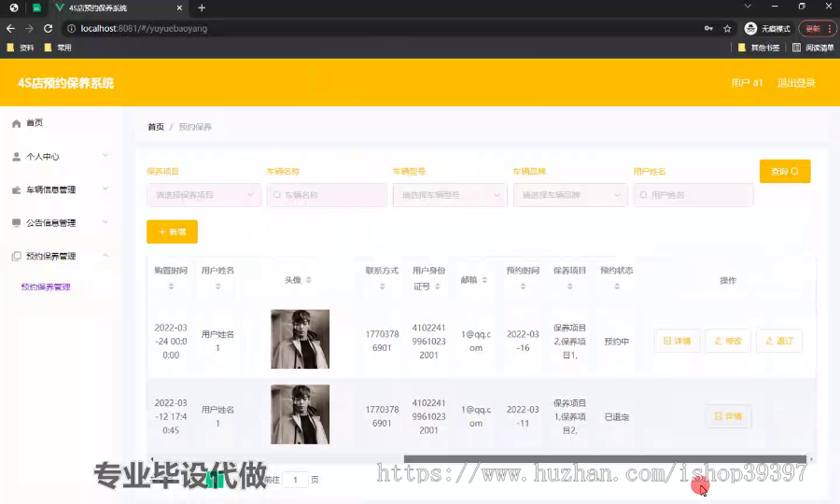Viewport: 840px width, 504px height.
Task: Click 修改 for the 预约中 row
Action: point(728,342)
